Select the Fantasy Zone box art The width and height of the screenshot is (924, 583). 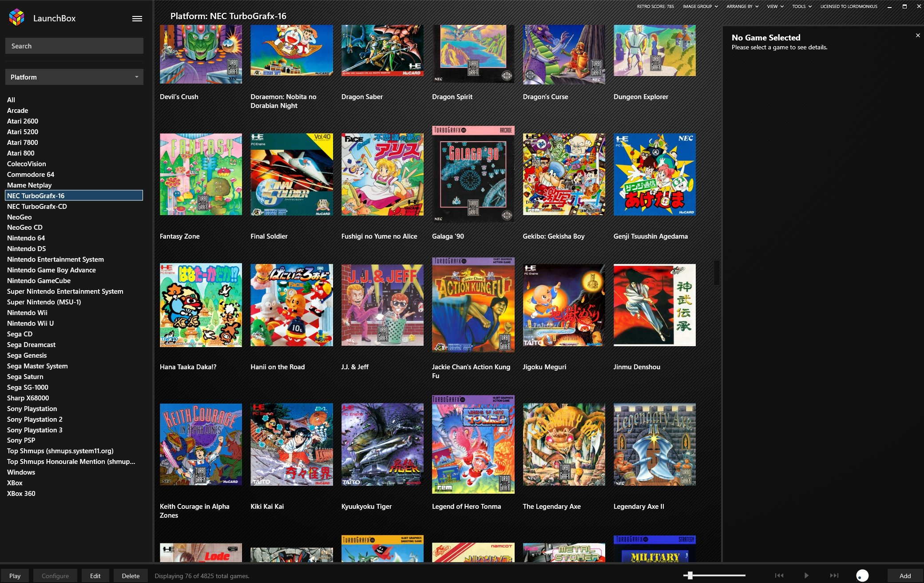click(201, 174)
